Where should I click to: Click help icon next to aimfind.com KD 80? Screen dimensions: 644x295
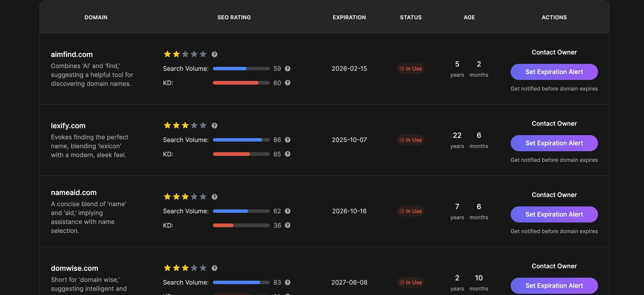pyautogui.click(x=287, y=83)
